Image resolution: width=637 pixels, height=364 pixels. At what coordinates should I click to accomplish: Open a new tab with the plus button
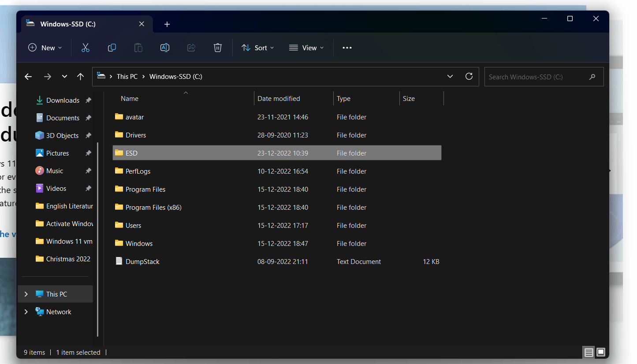pos(167,24)
